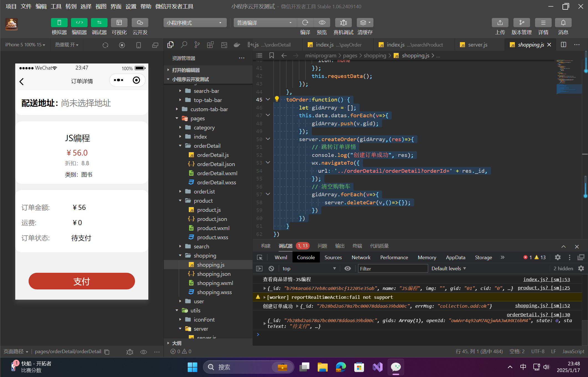Screen dimensions: 588x377
Task: Click the 真机调试 bug icon
Action: 343,23
